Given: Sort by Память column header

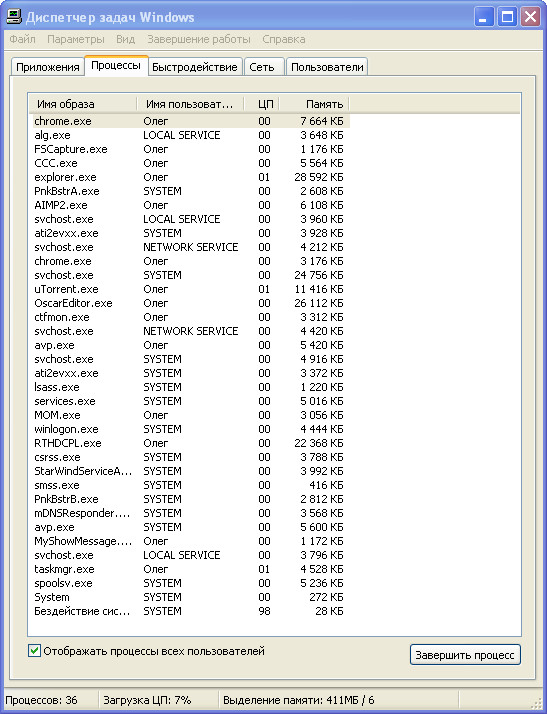Looking at the screenshot, I should click(314, 104).
